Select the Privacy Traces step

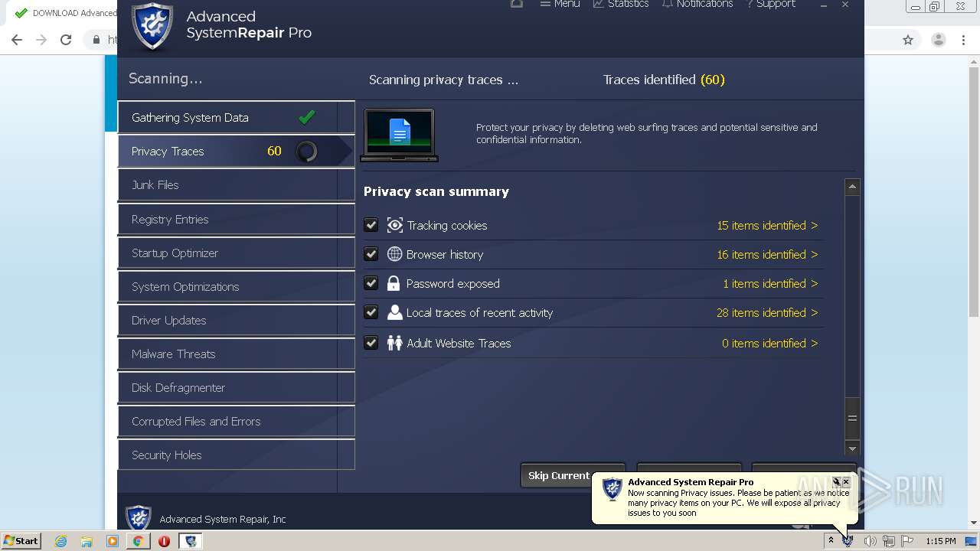(x=236, y=152)
